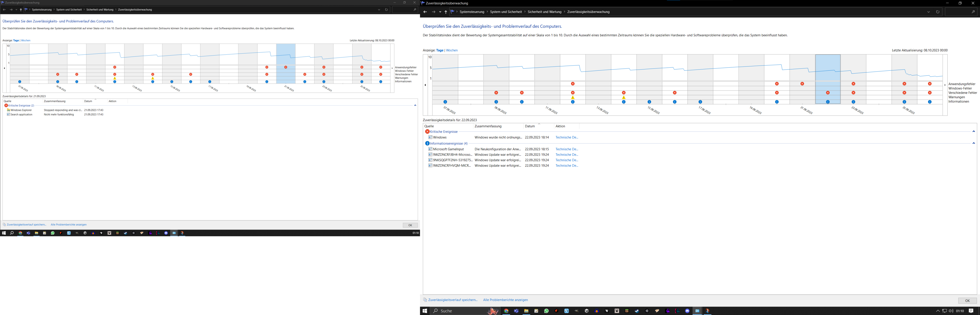Collapse the Kritische Ereignisse (2) group chevron
This screenshot has width=980, height=315.
pyautogui.click(x=415, y=105)
